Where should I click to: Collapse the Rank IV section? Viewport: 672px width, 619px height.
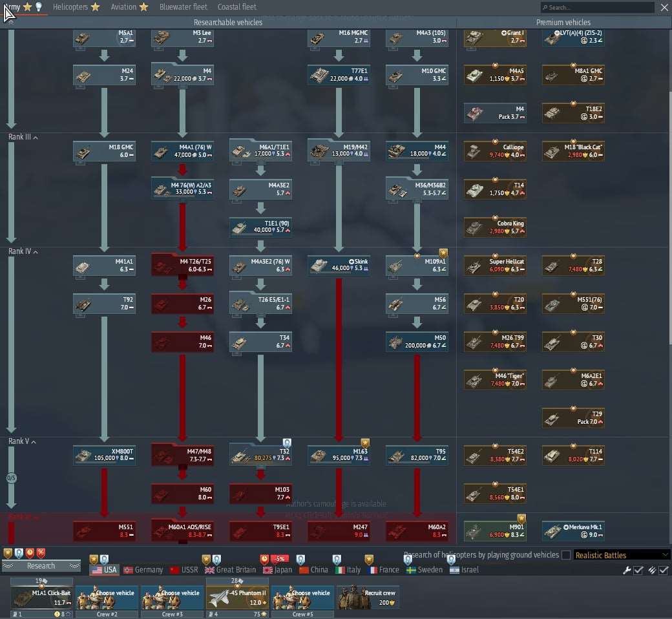[x=23, y=251]
